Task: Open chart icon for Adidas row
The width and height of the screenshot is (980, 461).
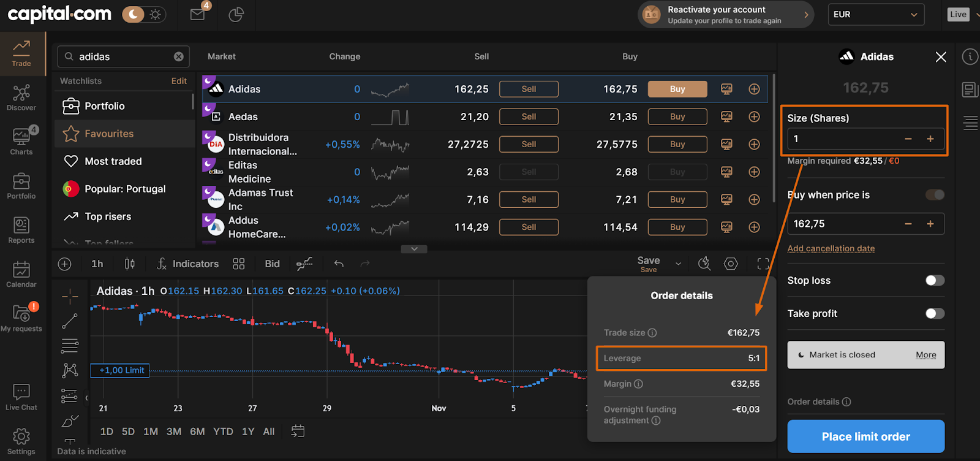Action: [x=726, y=89]
